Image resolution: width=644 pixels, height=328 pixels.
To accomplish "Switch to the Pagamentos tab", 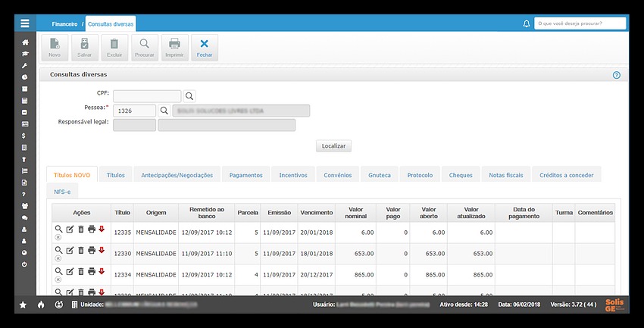I will [x=245, y=175].
